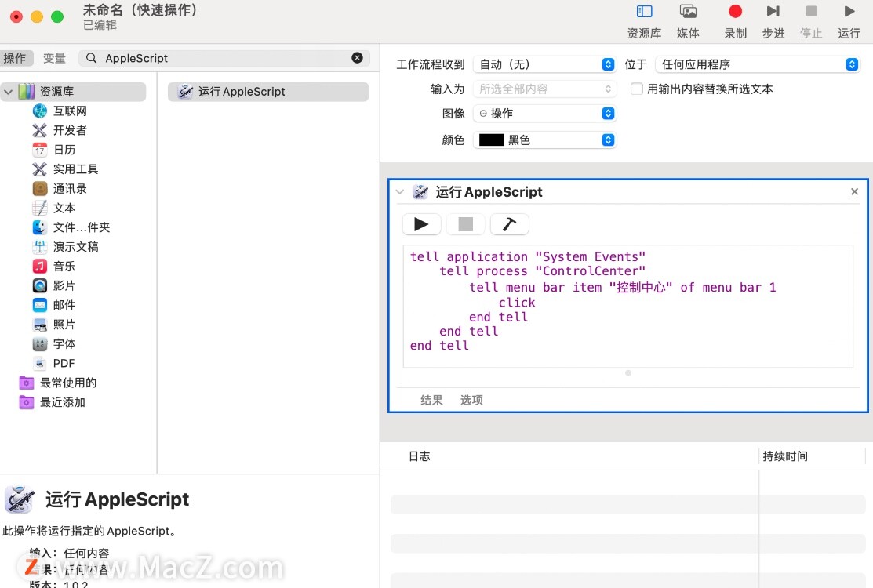873x588 pixels.
Task: Click the 日志 log column header
Action: [x=419, y=456]
